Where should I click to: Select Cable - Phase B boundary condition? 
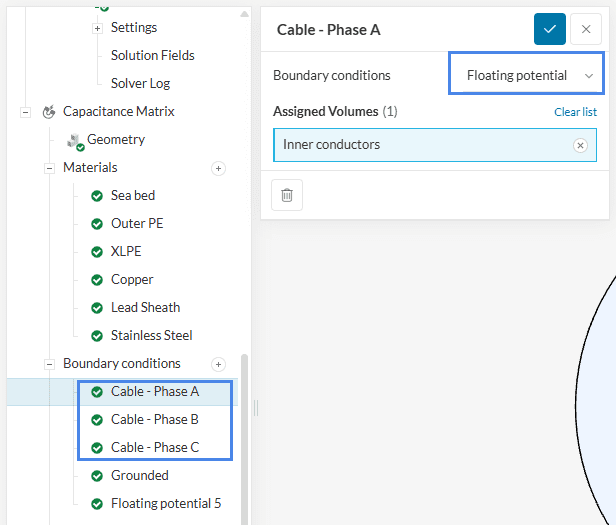pos(154,420)
